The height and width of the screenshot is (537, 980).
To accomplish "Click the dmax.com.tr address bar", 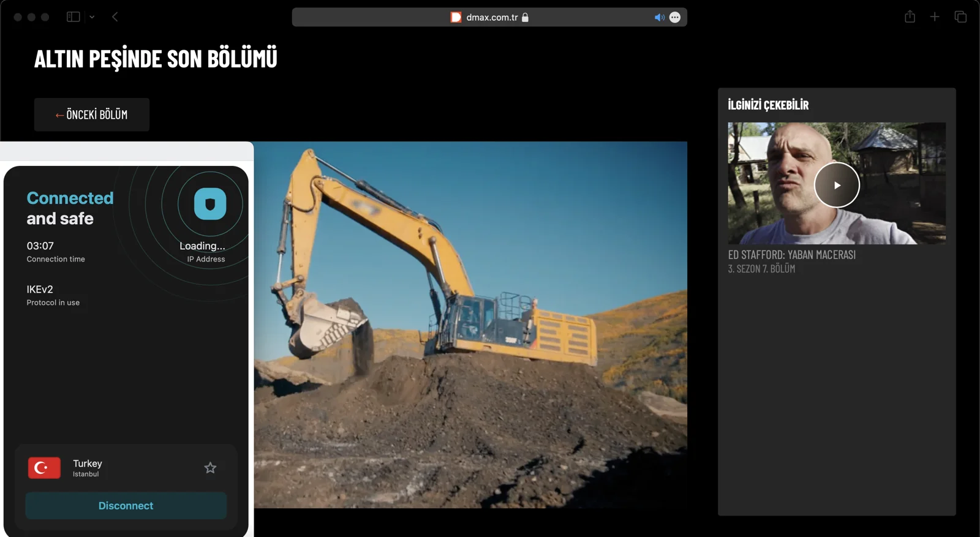I will pyautogui.click(x=491, y=17).
